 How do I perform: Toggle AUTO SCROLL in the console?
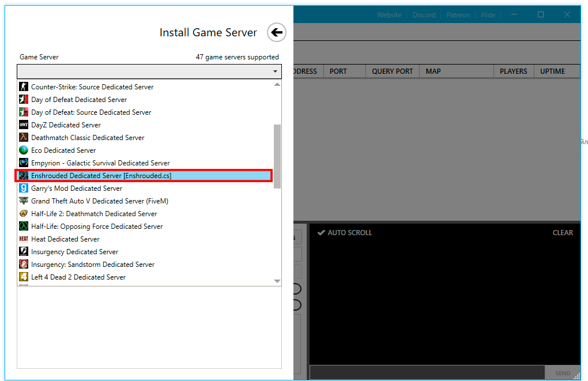345,232
